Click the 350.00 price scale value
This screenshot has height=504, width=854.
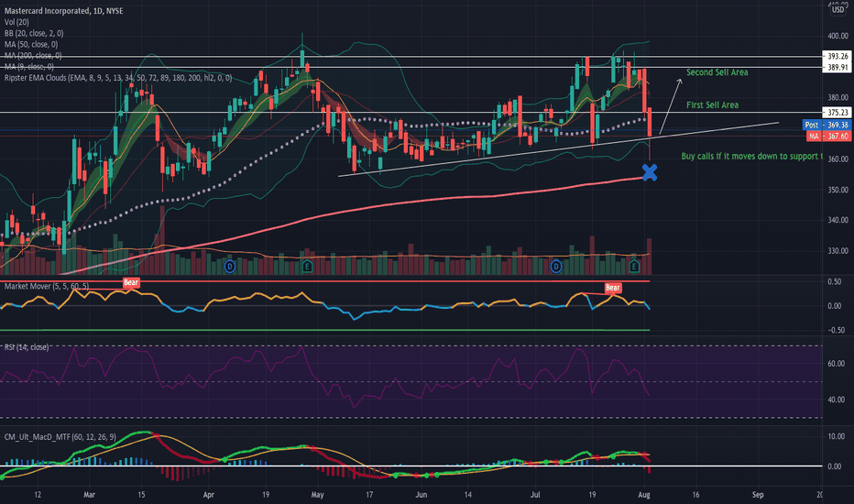tap(838, 190)
